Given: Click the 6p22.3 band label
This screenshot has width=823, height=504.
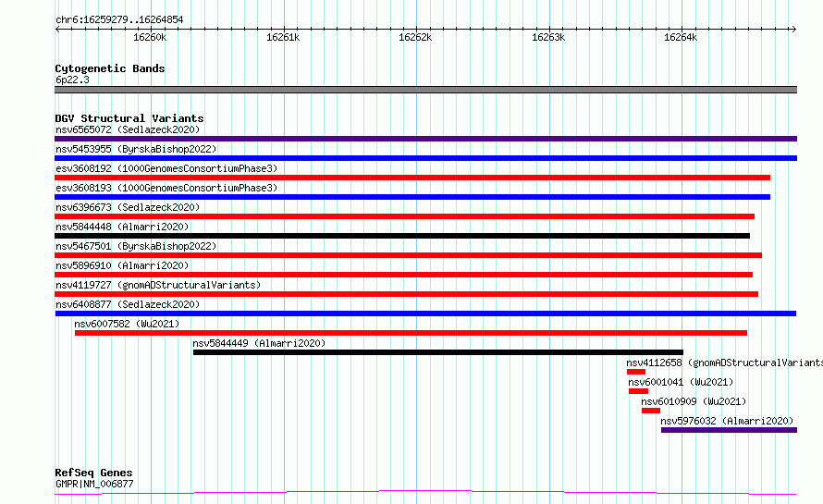Looking at the screenshot, I should pos(72,80).
